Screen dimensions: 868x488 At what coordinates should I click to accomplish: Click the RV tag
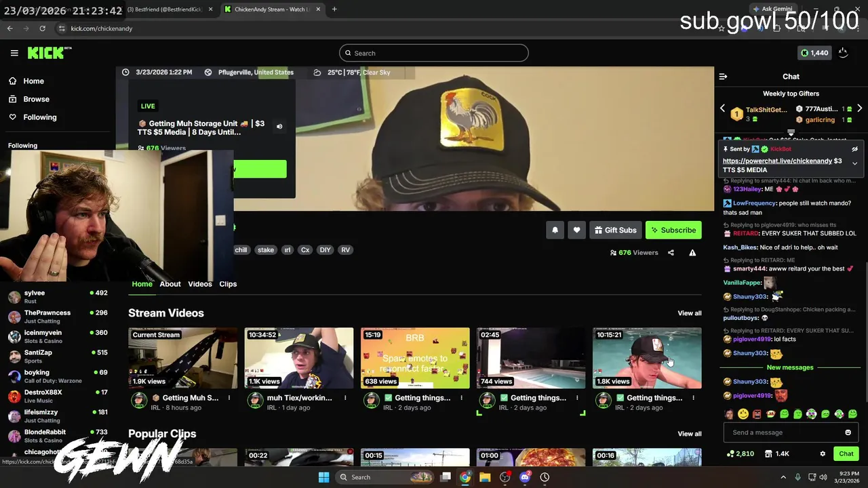346,250
